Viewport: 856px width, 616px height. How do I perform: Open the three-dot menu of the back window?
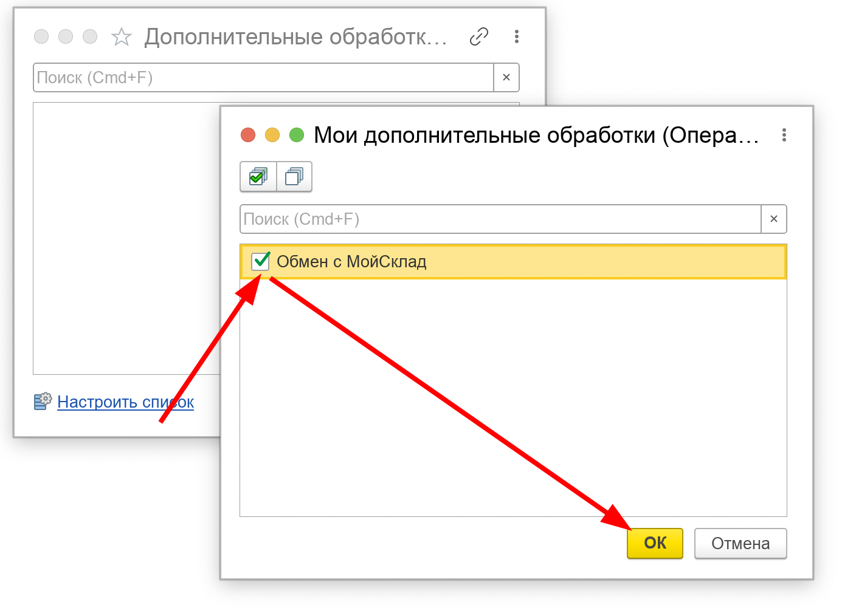pyautogui.click(x=517, y=36)
